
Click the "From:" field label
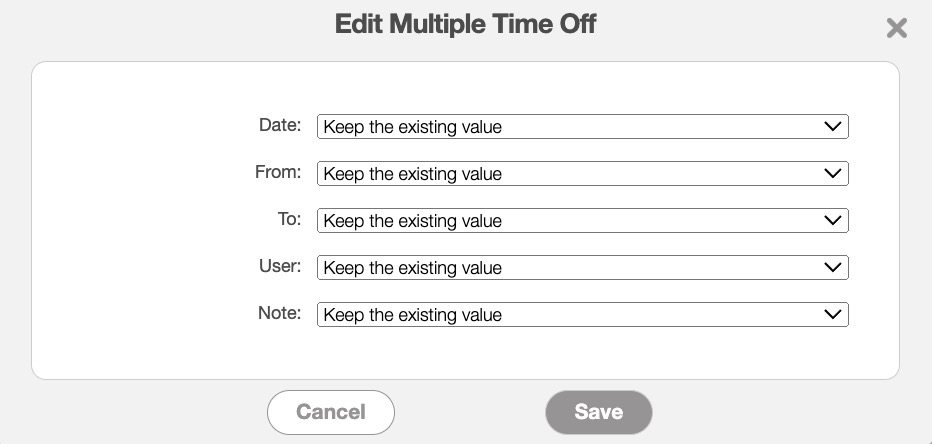[x=278, y=172]
